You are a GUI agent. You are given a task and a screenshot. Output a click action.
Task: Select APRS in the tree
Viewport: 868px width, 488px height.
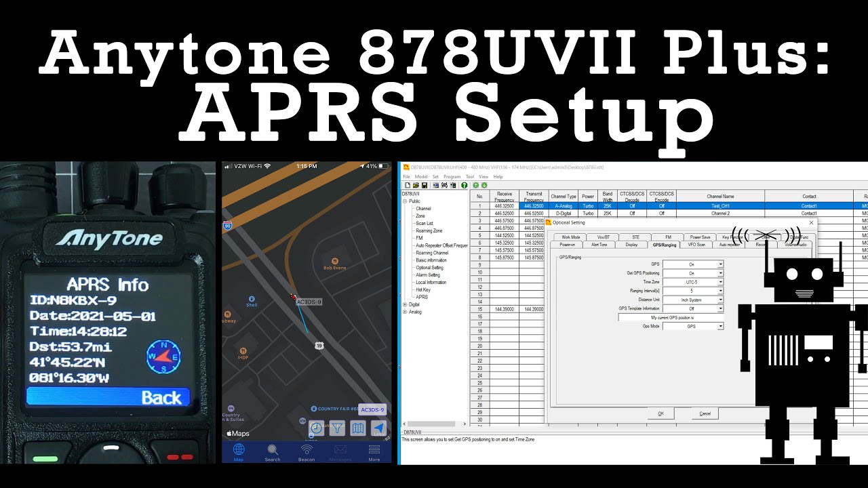coord(422,297)
